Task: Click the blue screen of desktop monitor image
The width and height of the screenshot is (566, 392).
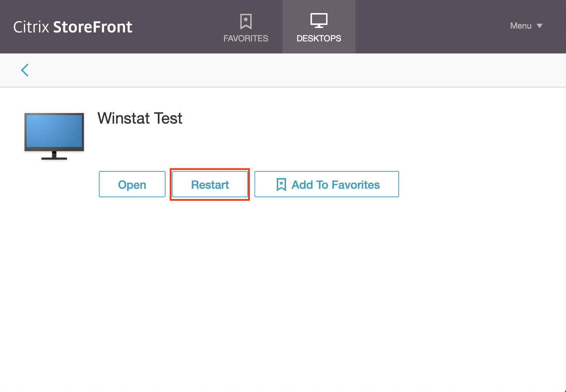Action: pos(54,130)
